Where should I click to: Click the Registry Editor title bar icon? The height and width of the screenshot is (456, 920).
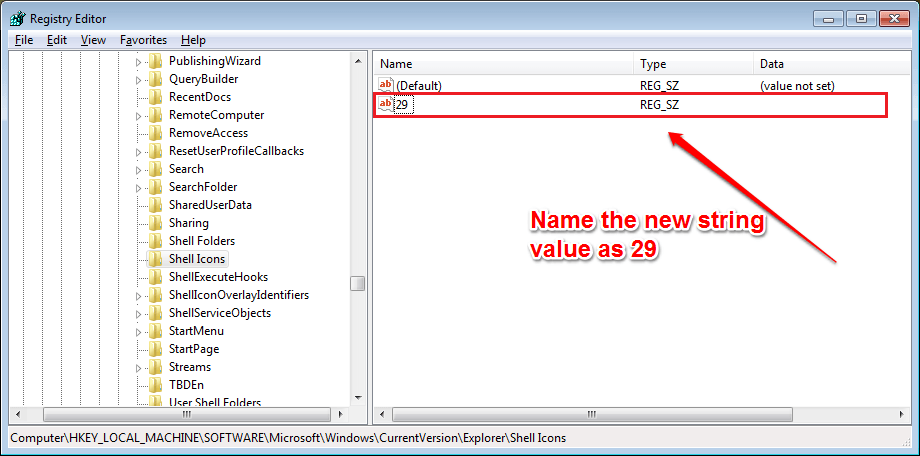coord(18,18)
